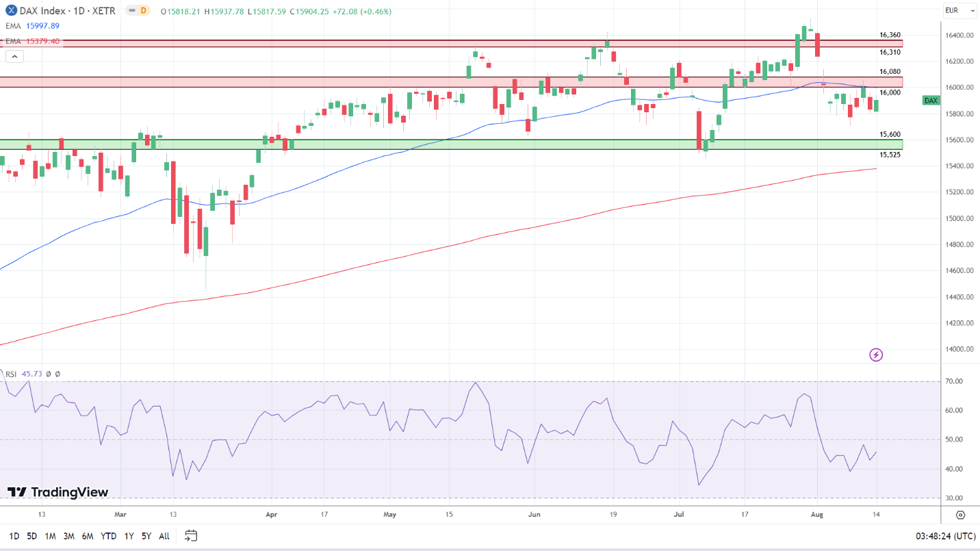Click the Aug label on time axis
Viewport: 980px width, 551px height.
point(816,514)
